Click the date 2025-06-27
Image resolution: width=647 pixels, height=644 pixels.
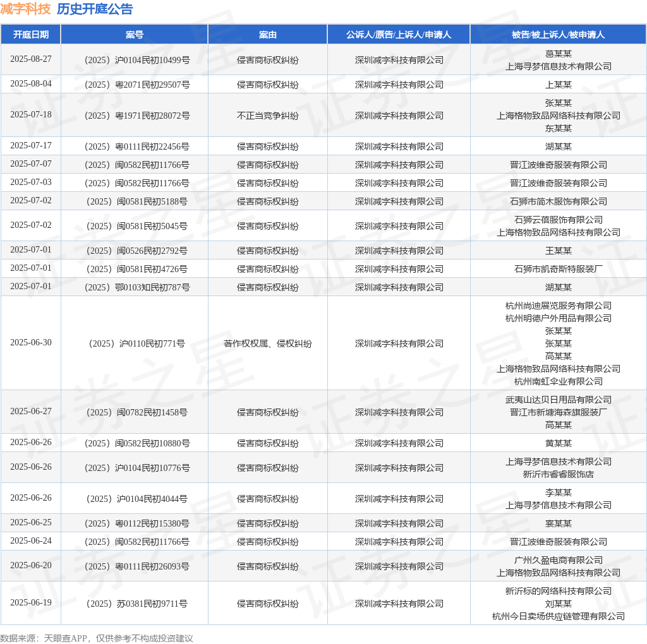(x=31, y=412)
